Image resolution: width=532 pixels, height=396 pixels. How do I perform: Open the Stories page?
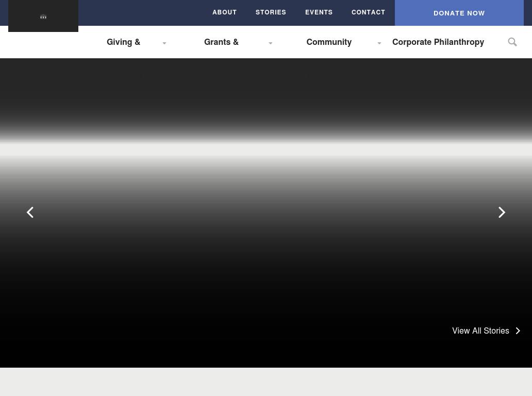point(271,12)
